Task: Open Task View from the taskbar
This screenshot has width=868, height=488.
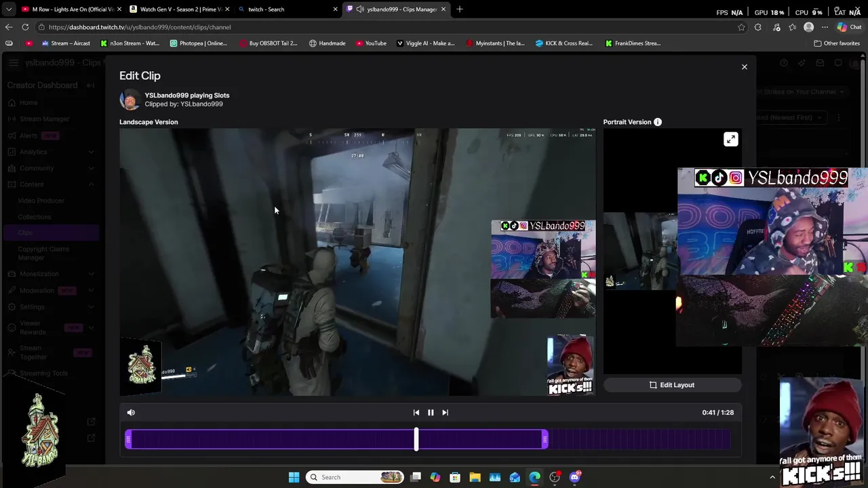Action: 416,477
